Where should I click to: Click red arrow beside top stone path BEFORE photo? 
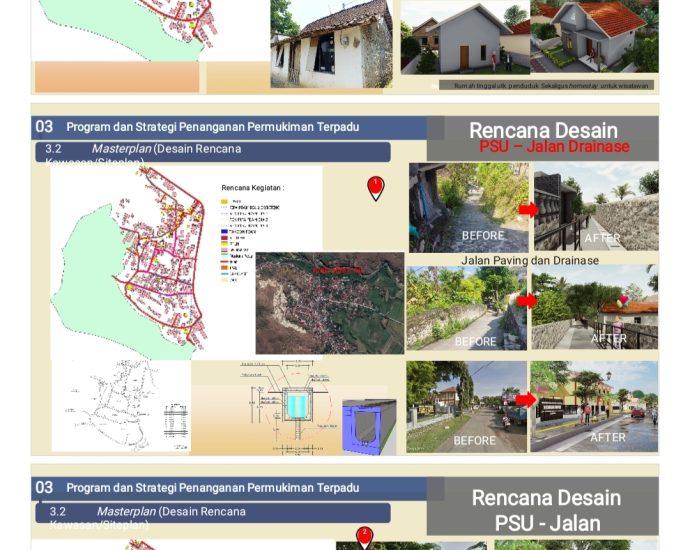(528, 210)
